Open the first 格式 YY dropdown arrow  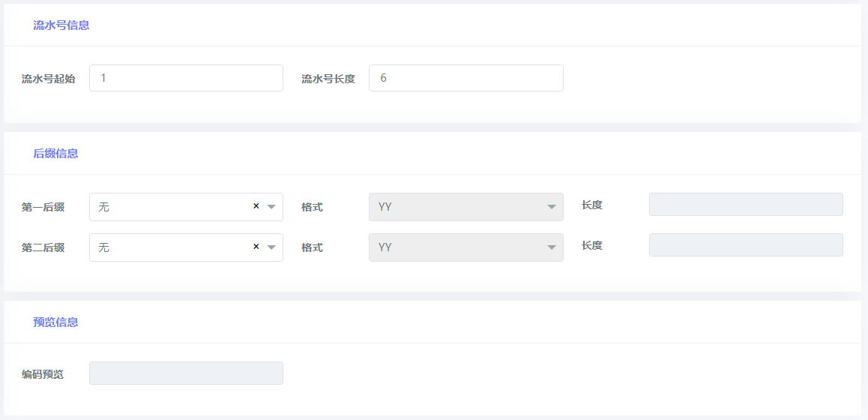coord(552,207)
